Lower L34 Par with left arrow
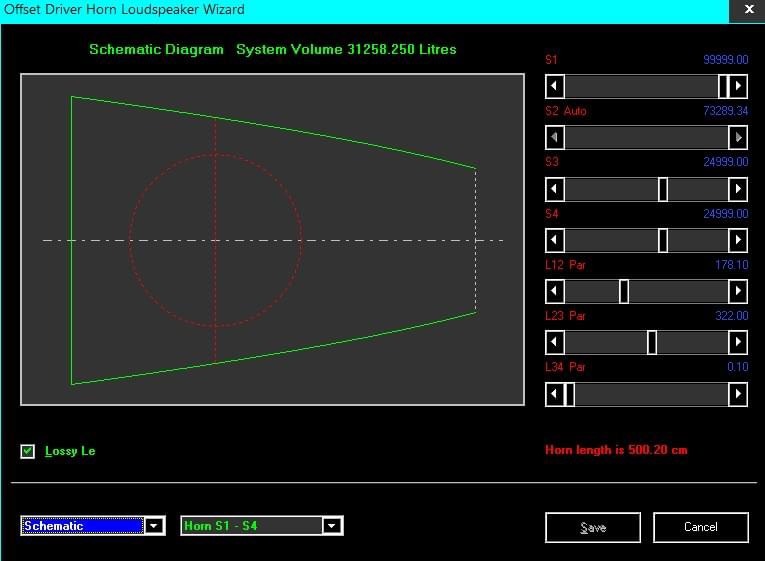 click(555, 394)
